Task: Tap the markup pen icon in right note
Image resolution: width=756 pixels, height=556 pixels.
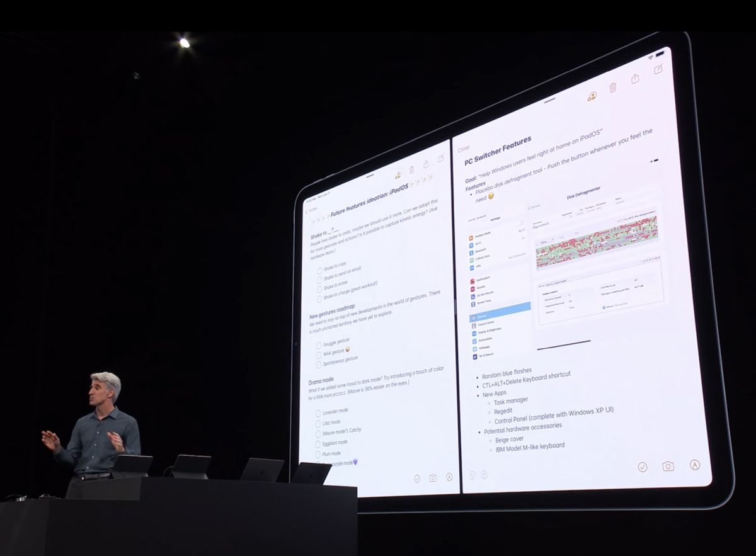Action: (x=695, y=465)
